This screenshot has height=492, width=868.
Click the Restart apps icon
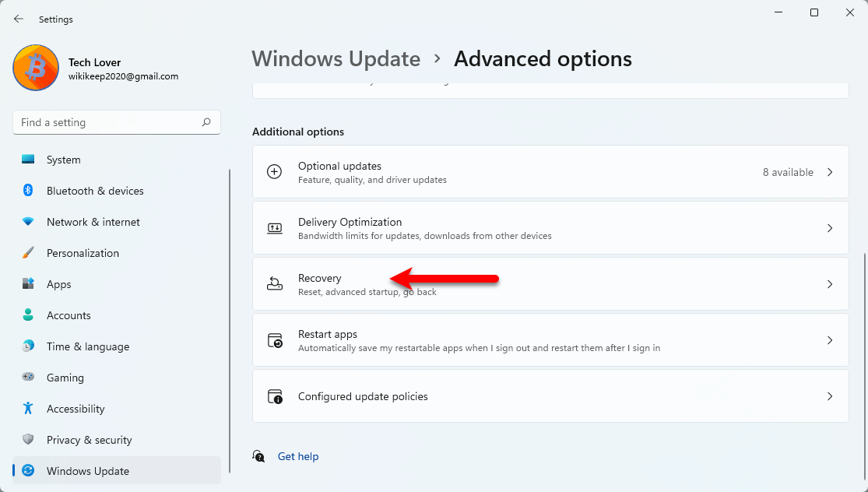[x=275, y=340]
